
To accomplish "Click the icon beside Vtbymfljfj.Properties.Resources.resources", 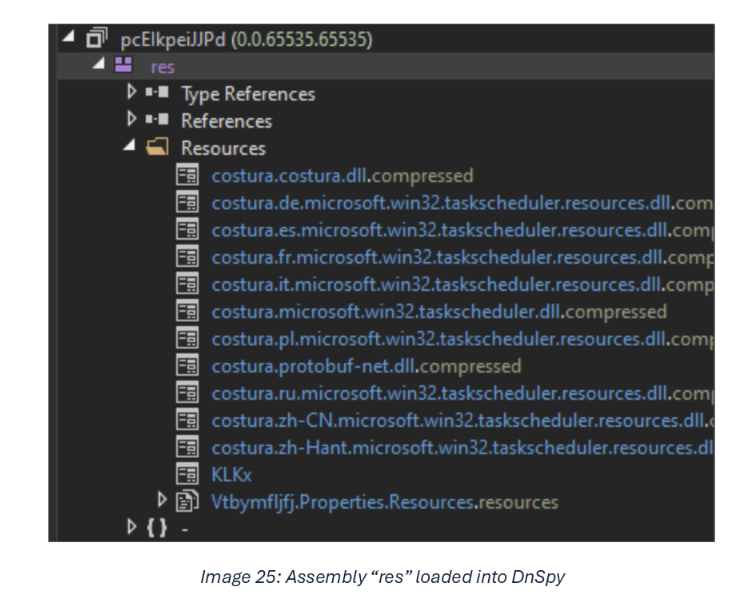I will (x=188, y=501).
